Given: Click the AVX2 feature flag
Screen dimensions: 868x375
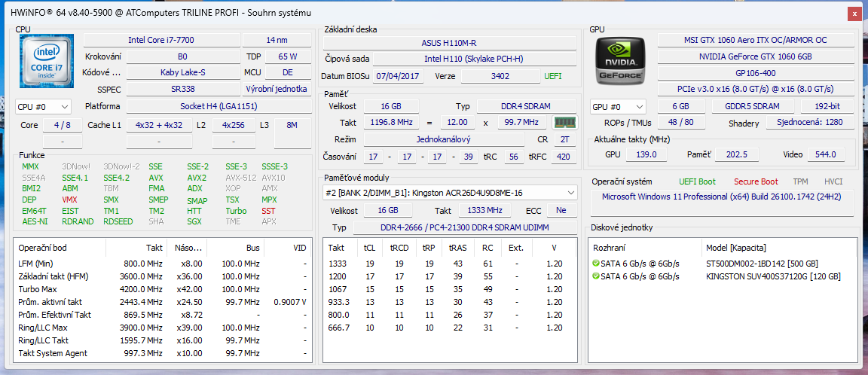Looking at the screenshot, I should click(197, 178).
